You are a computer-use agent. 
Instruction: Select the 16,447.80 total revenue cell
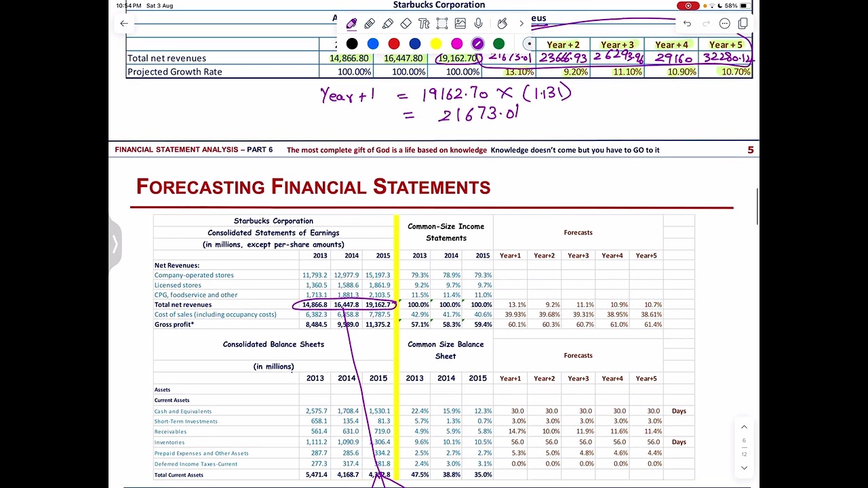[x=403, y=58]
